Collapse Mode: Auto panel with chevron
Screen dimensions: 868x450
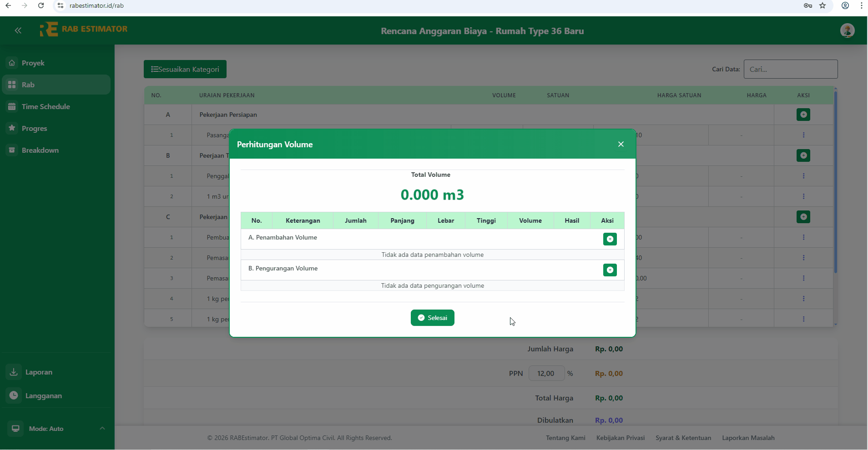point(102,428)
